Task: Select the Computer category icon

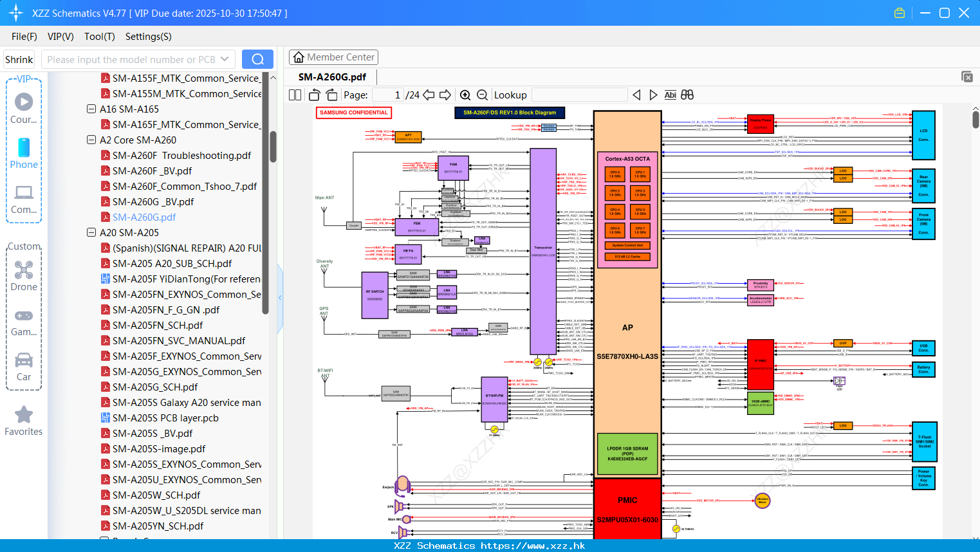Action: click(x=24, y=199)
